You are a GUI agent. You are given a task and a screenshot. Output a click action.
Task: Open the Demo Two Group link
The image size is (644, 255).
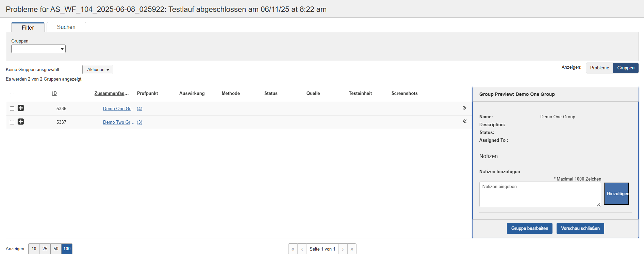click(117, 122)
